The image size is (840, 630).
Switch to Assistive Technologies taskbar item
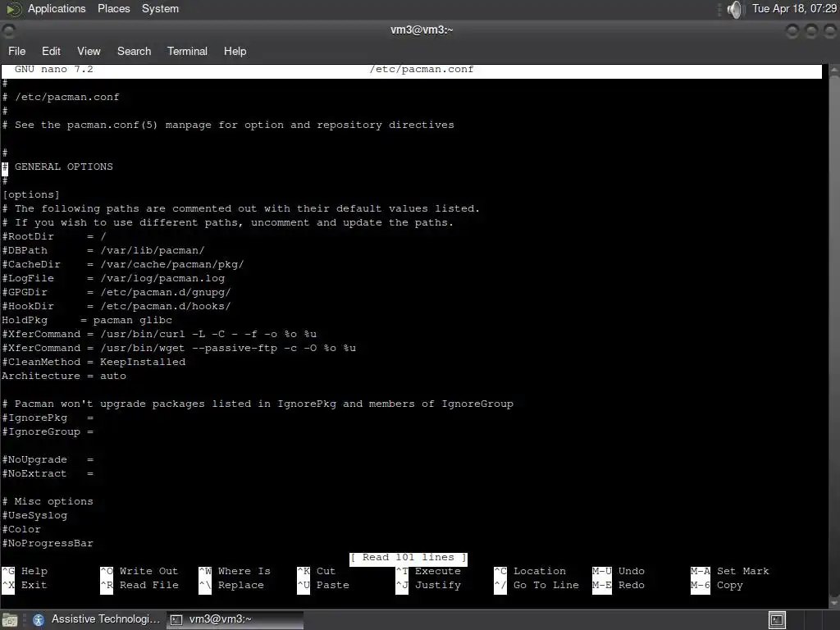(97, 619)
